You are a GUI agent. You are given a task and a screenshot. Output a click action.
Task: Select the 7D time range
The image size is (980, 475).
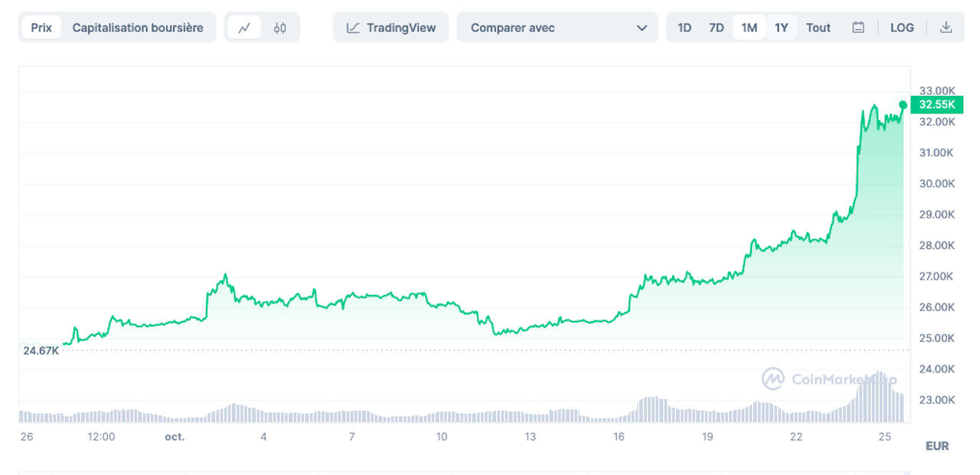[717, 28]
